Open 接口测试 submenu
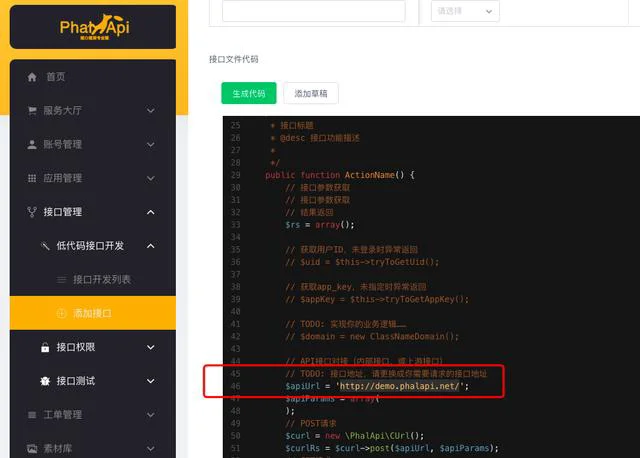 (x=93, y=381)
